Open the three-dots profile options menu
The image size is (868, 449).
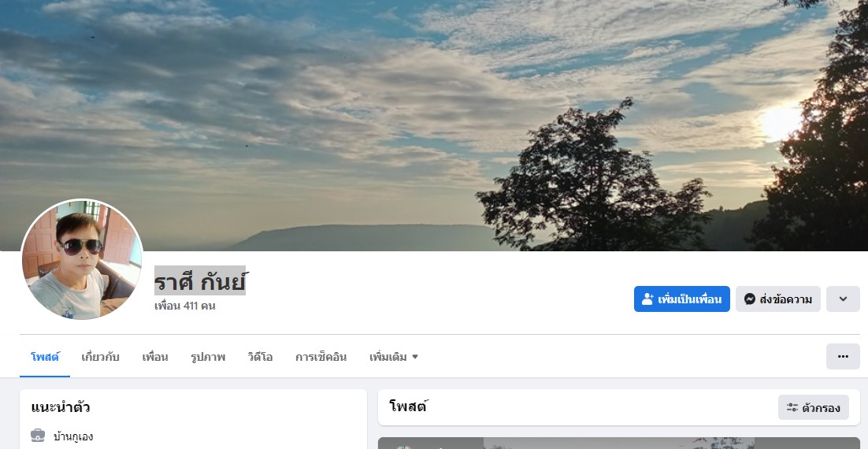pyautogui.click(x=843, y=357)
